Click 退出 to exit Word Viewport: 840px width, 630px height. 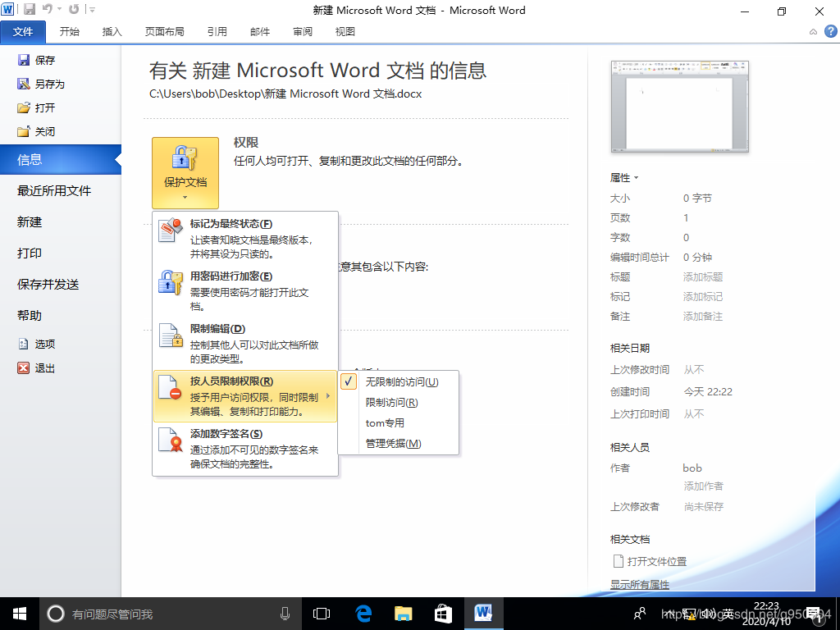point(36,368)
